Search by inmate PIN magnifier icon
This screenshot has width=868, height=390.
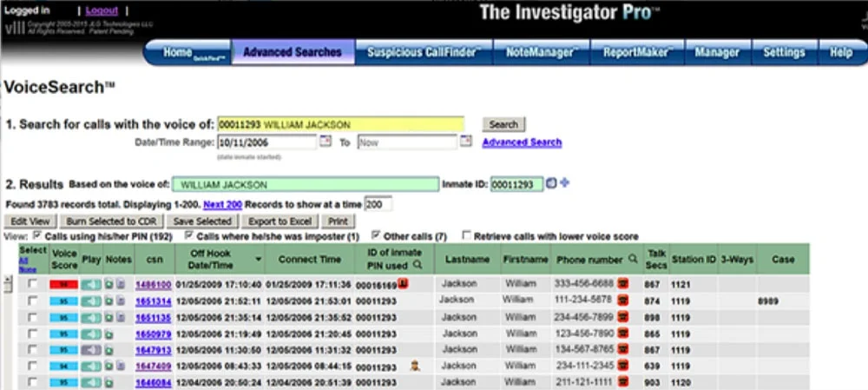pos(418,265)
